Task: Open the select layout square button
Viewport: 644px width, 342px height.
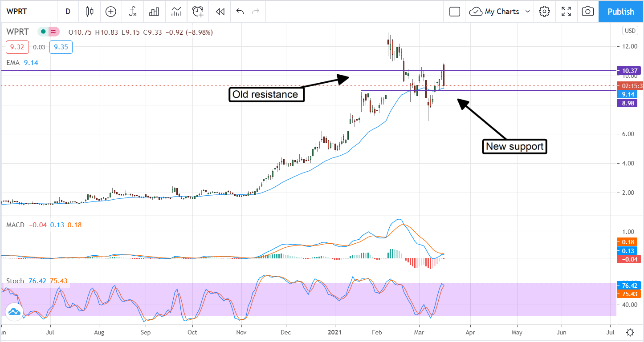Action: pyautogui.click(x=455, y=12)
